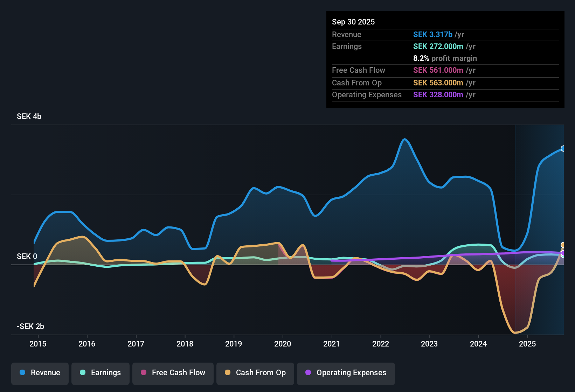Screen dimensions: 575x392
Task: Expand the Earnings profit margin detail row
Action: [x=445, y=58]
